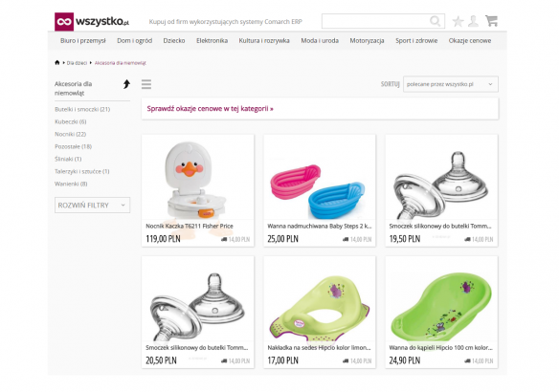Click 'Sprawdź okazje cenowe w tej kategorii' link
Image resolution: width=559 pixels, height=392 pixels.
210,109
